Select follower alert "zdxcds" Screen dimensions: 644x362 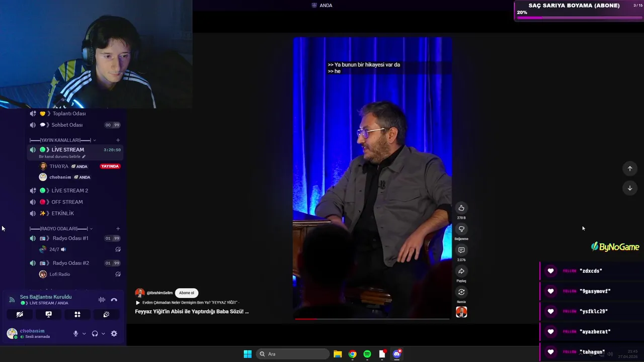(592, 271)
